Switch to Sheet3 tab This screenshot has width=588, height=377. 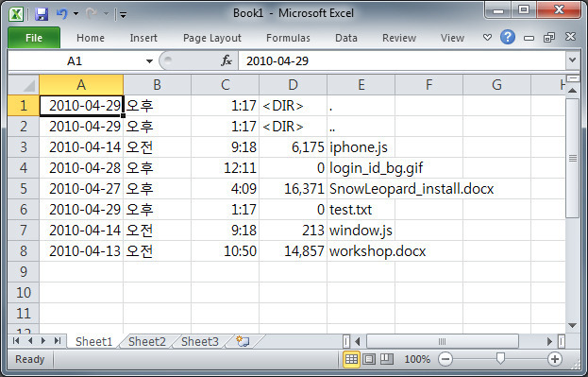click(x=200, y=341)
